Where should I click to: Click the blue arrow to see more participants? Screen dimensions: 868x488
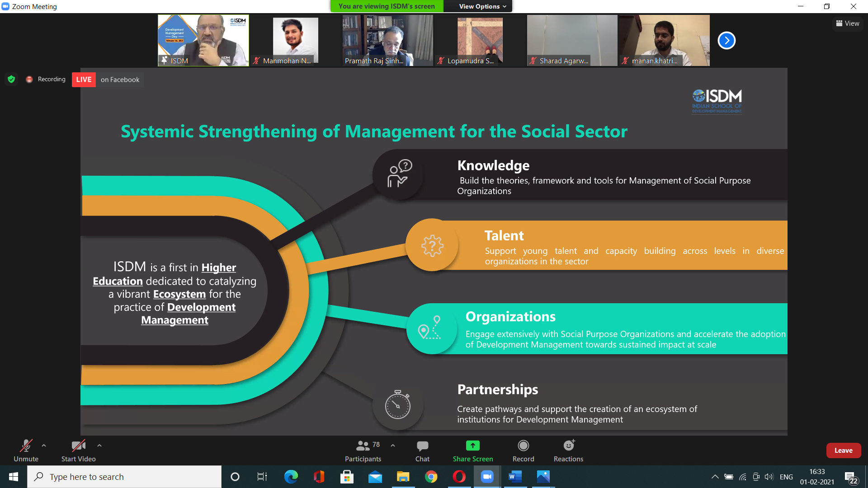[x=726, y=40]
